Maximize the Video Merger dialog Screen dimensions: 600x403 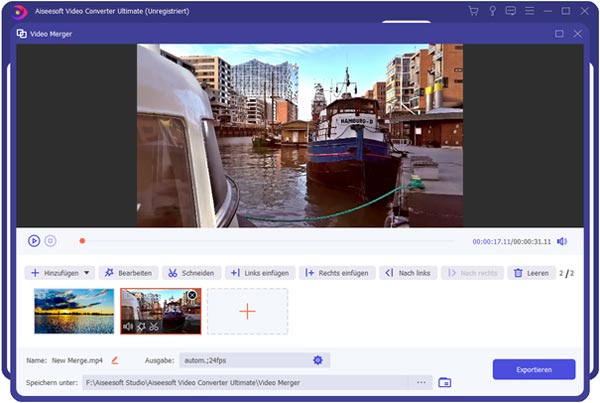click(559, 34)
